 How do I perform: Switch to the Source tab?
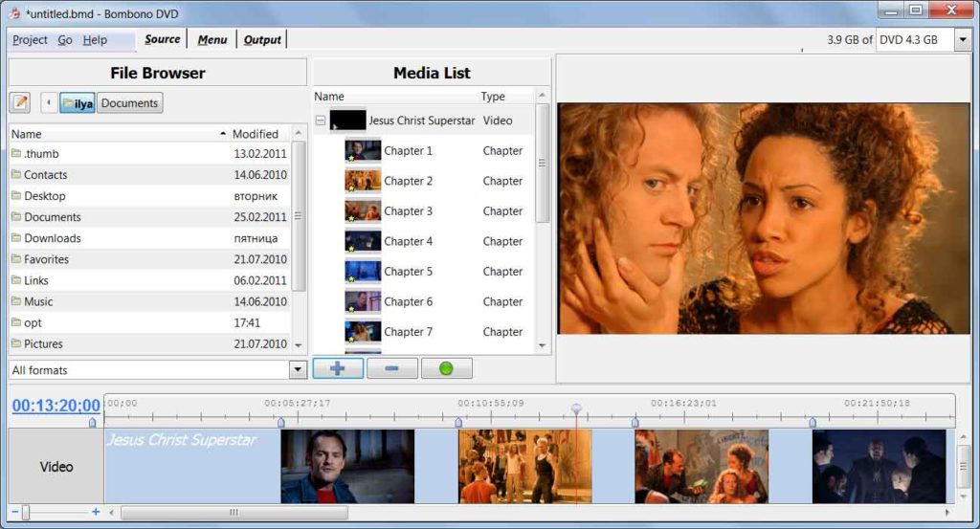coord(163,39)
